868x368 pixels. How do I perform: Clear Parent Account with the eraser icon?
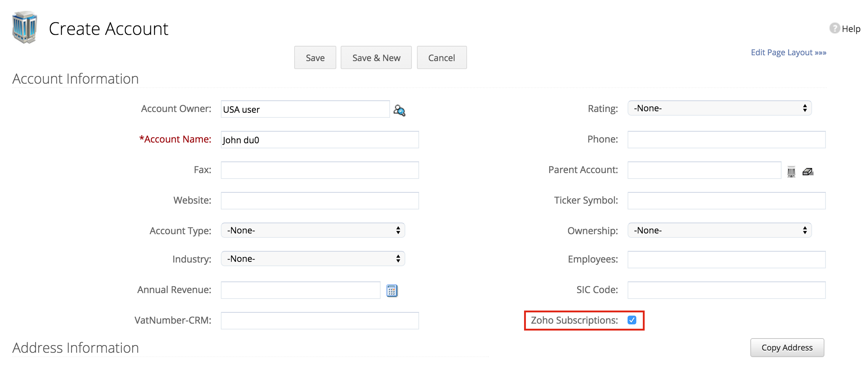click(x=808, y=171)
